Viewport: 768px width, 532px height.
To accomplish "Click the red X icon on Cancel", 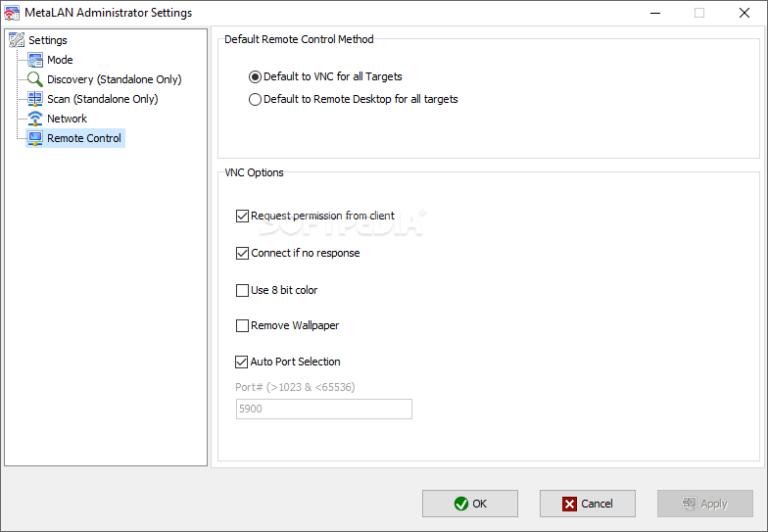I will [x=570, y=504].
